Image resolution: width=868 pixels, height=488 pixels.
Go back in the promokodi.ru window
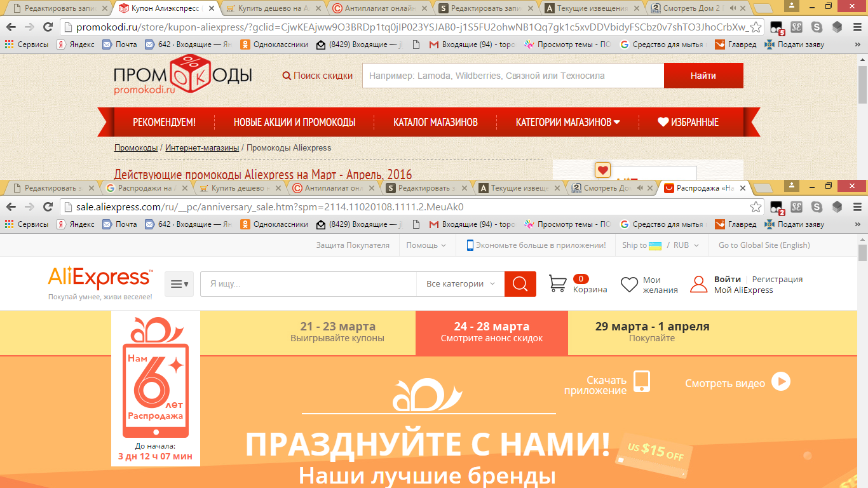[11, 27]
